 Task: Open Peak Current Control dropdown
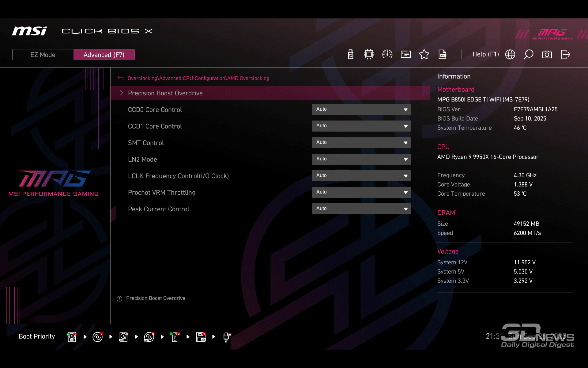pos(361,209)
